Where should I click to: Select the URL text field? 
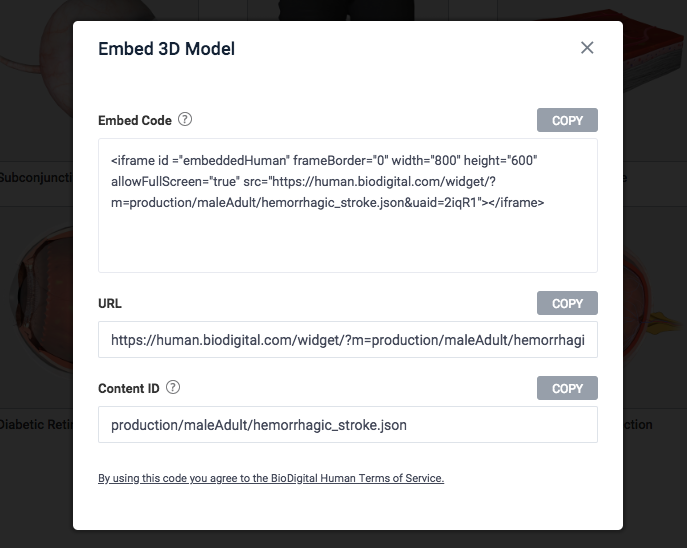pos(348,339)
